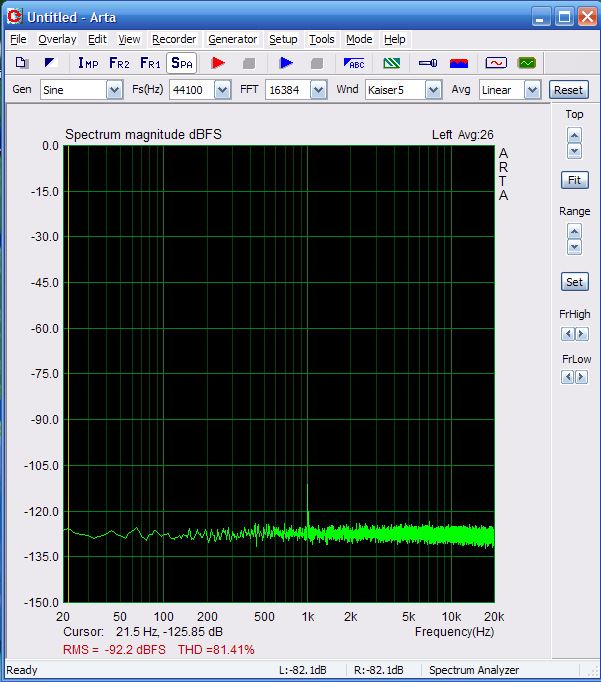
Task: Open the File menu
Action: coord(18,39)
